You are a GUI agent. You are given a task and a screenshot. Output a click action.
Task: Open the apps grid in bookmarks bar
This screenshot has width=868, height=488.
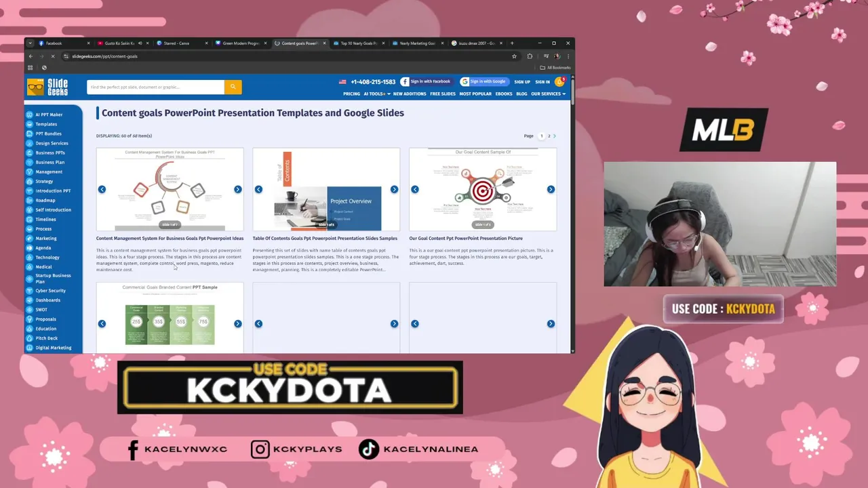tap(30, 68)
